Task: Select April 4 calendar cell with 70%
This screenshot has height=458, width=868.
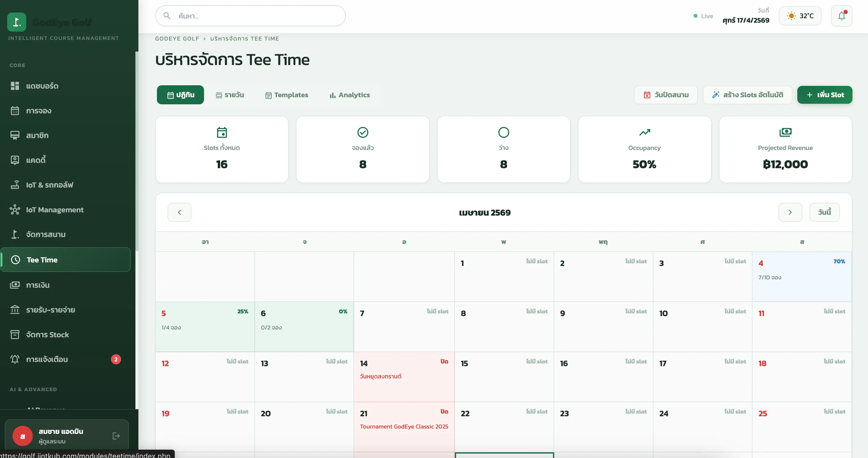Action: click(801, 276)
